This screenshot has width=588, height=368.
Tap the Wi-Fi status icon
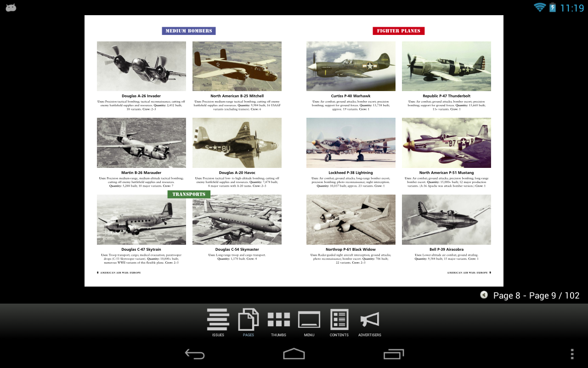[539, 7]
